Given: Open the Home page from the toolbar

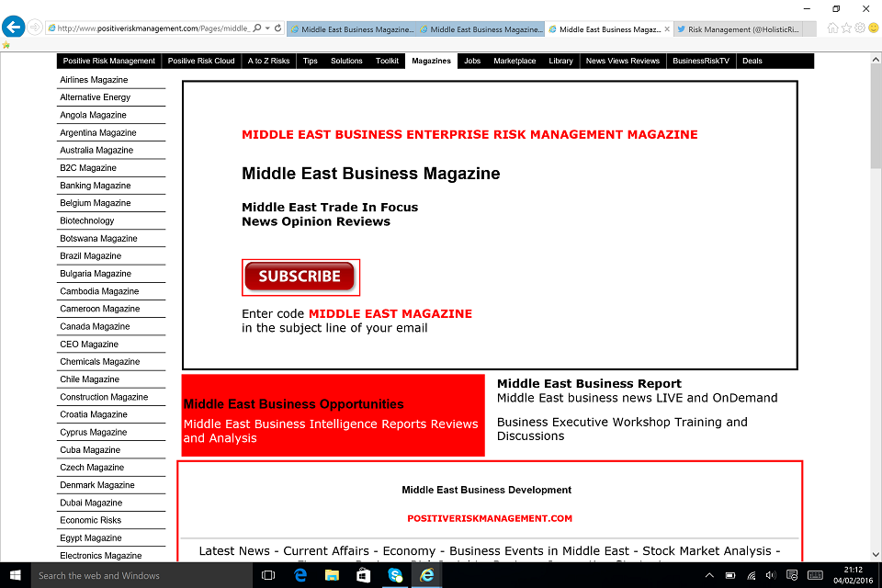Looking at the screenshot, I should tap(832, 28).
